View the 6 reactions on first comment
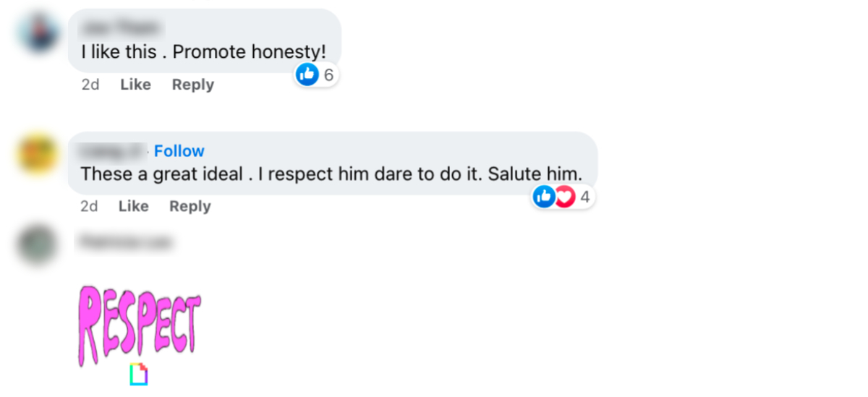This screenshot has height=397, width=868. pos(328,74)
